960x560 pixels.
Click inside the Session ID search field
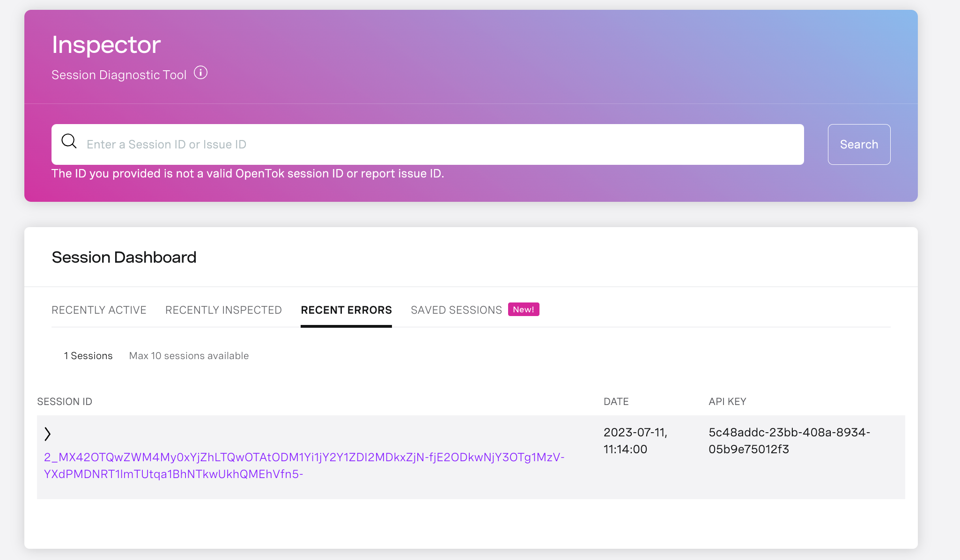point(328,144)
